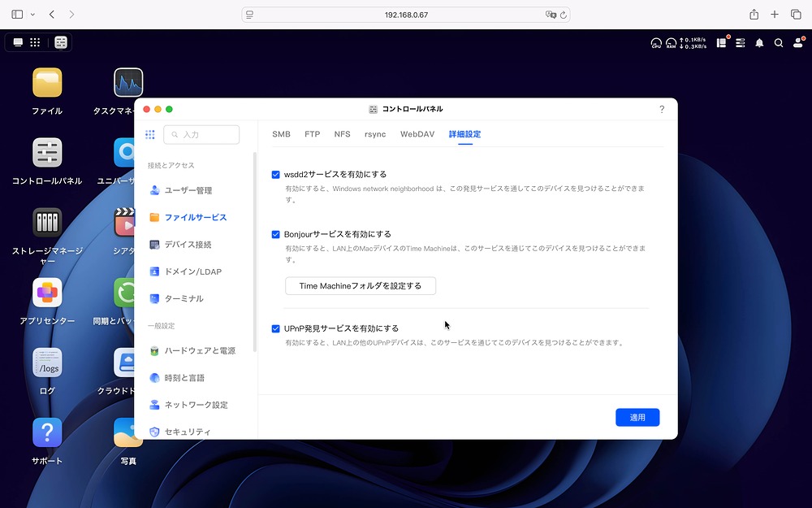812x508 pixels.
Task: Open the notification bell in the top bar
Action: (x=759, y=42)
